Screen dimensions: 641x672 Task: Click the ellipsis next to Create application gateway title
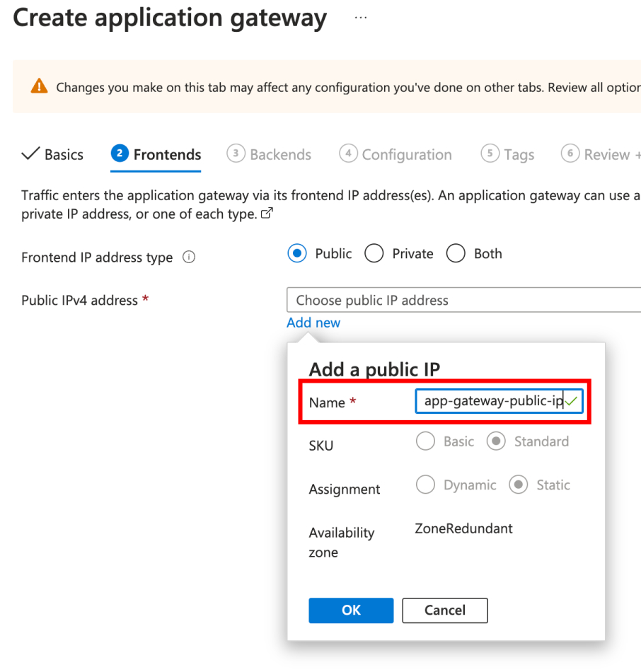point(361,19)
